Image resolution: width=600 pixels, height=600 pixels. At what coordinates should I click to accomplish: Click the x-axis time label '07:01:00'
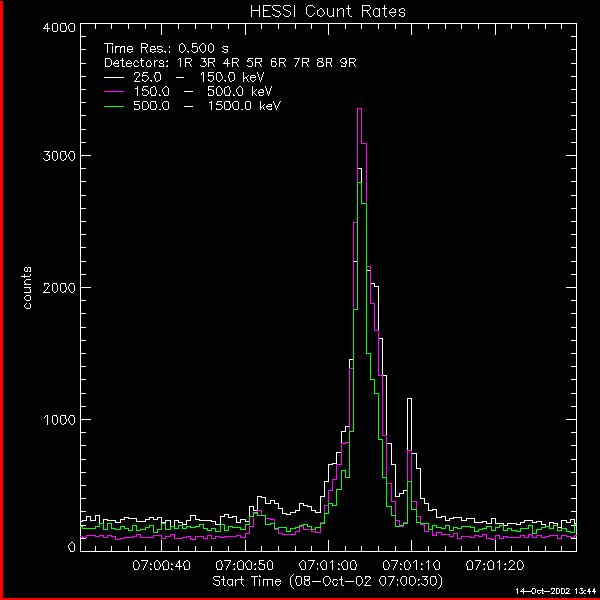pyautogui.click(x=328, y=565)
